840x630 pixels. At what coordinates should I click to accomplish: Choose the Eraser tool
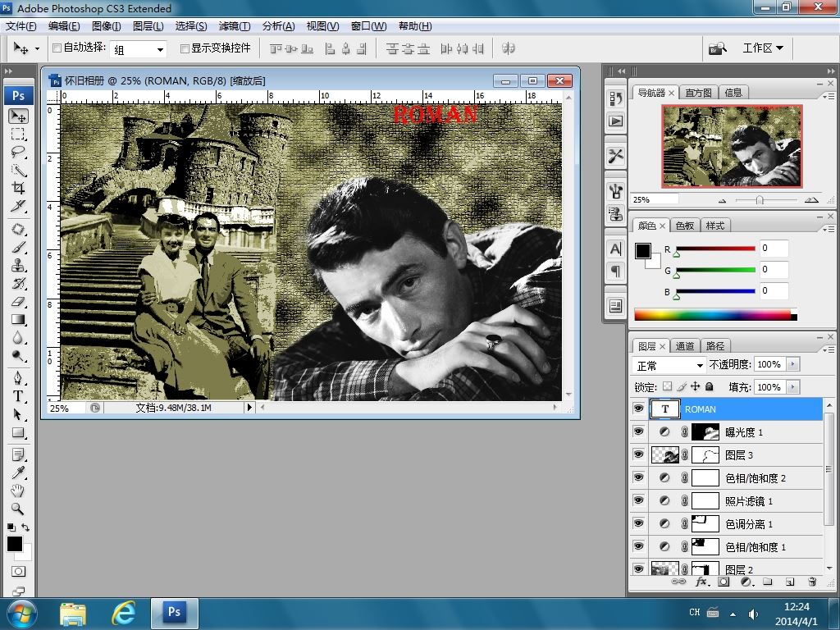coord(18,302)
